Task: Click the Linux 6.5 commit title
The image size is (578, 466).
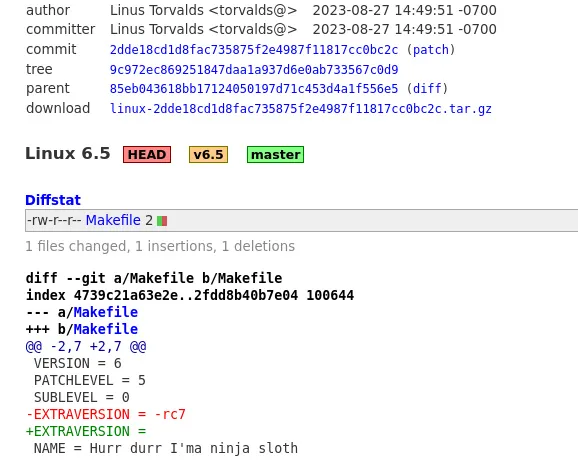Action: (x=68, y=153)
